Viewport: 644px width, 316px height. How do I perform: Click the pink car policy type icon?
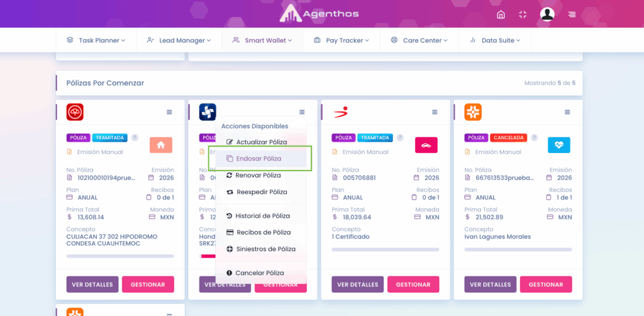pos(426,145)
